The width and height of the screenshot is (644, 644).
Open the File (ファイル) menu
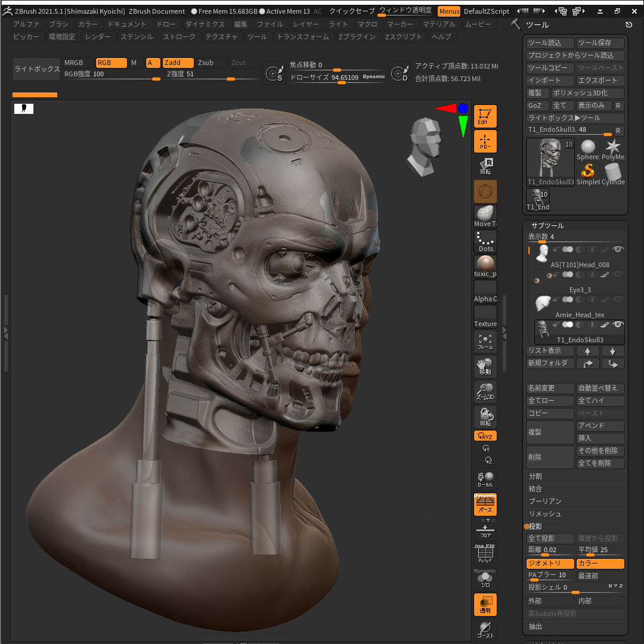[x=270, y=24]
